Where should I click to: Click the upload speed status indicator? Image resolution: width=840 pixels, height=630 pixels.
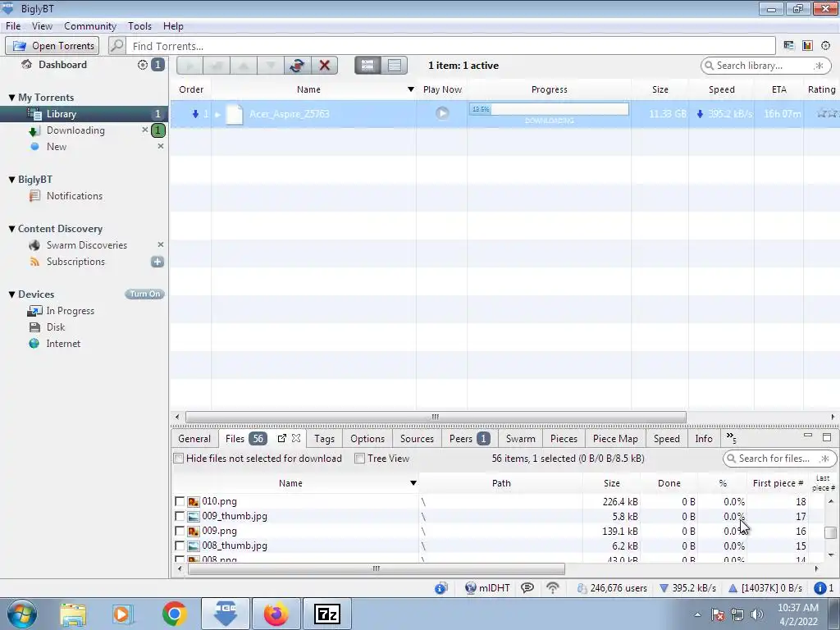click(765, 588)
